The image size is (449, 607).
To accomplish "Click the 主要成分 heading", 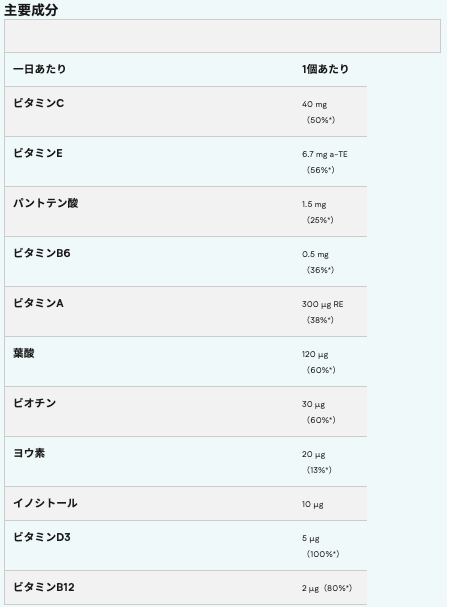I will click(x=31, y=10).
